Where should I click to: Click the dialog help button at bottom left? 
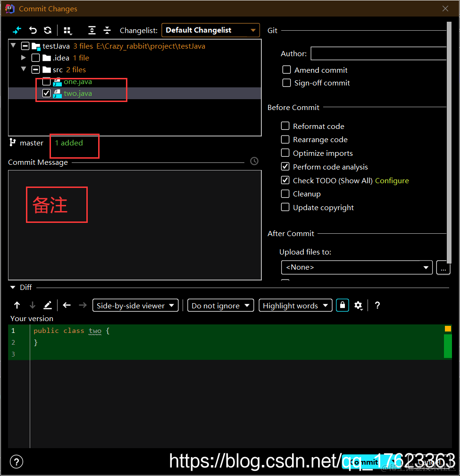coord(17,462)
